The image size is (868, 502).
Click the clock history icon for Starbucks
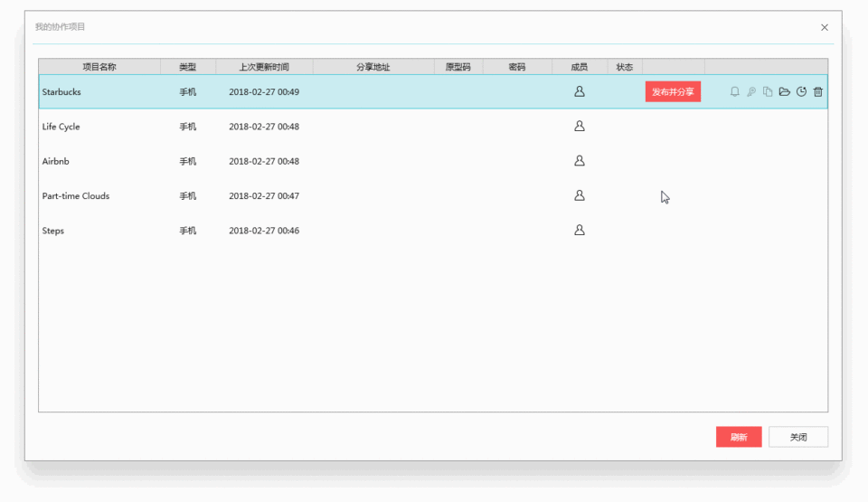(802, 92)
